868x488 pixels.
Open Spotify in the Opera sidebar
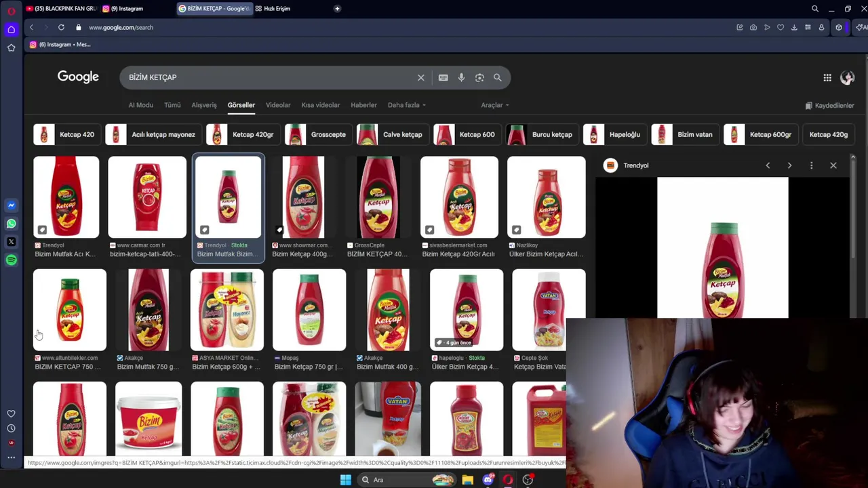tap(11, 260)
